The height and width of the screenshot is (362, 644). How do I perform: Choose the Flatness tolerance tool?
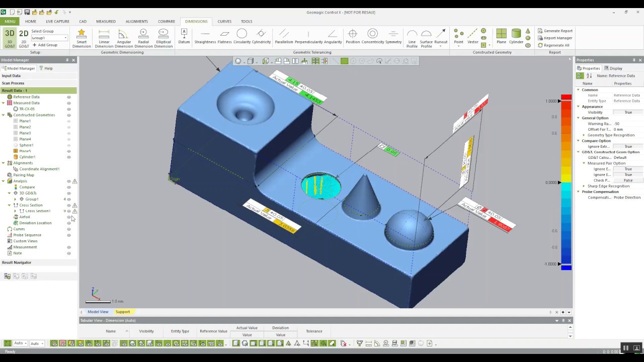pos(224,36)
